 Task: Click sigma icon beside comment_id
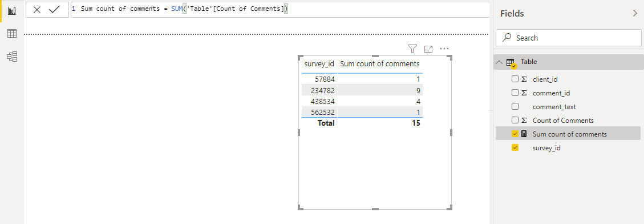524,93
